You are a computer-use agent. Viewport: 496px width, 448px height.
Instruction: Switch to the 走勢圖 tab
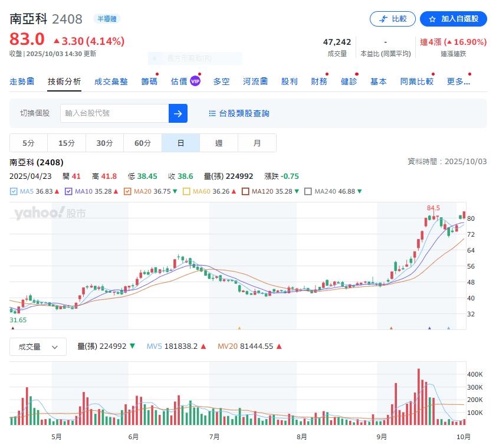tap(22, 81)
